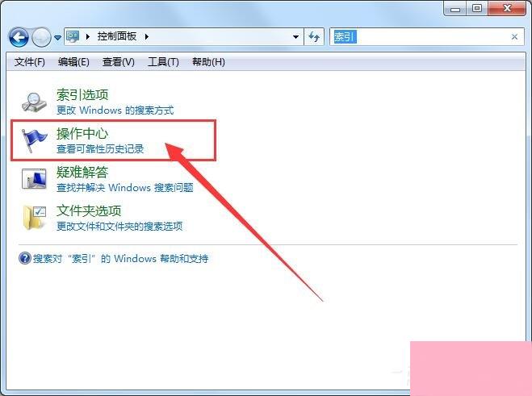532x396 pixels.
Task: Expand the arrow after 控制面板 breadcrumb
Action: (x=147, y=36)
